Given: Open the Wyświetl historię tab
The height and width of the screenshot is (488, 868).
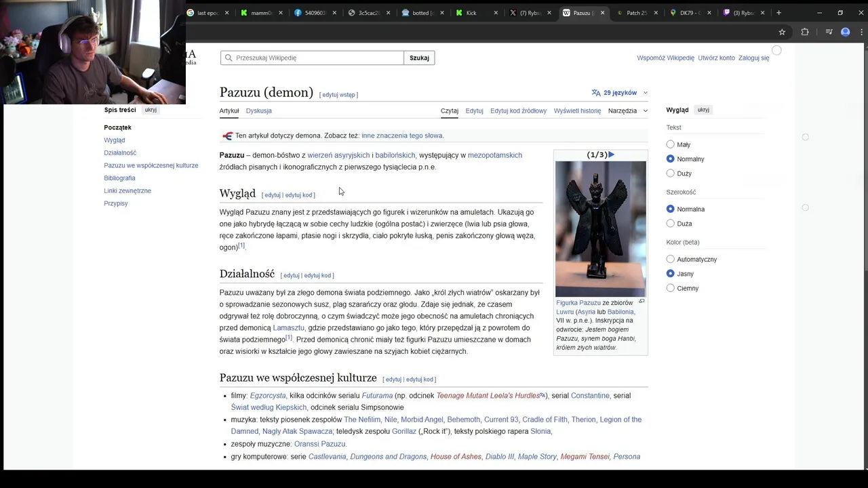Looking at the screenshot, I should [577, 110].
